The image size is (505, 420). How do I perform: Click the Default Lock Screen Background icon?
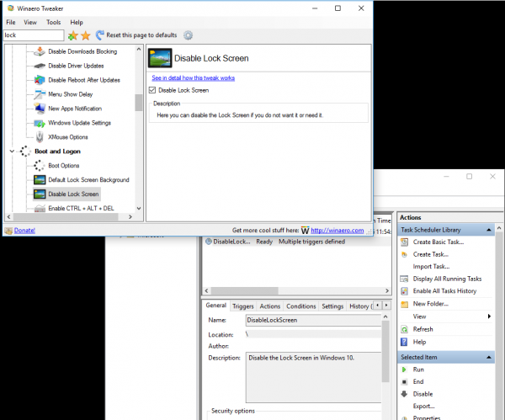pyautogui.click(x=40, y=180)
